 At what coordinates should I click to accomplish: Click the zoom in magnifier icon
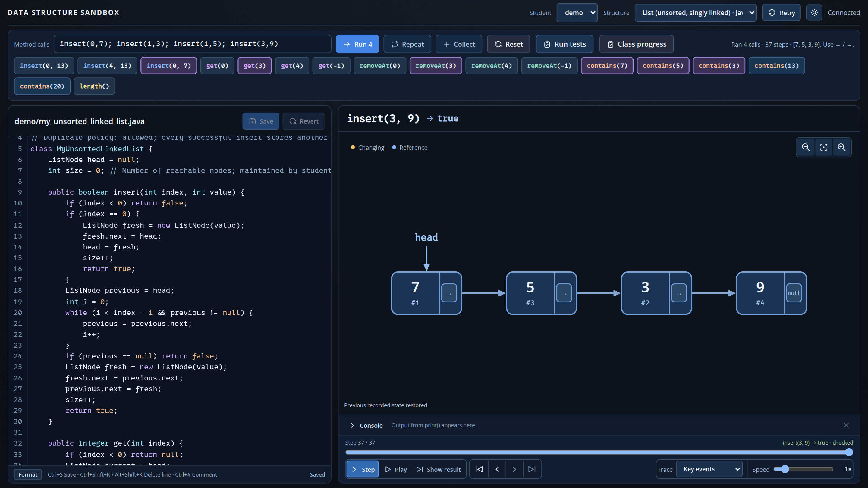click(x=841, y=147)
